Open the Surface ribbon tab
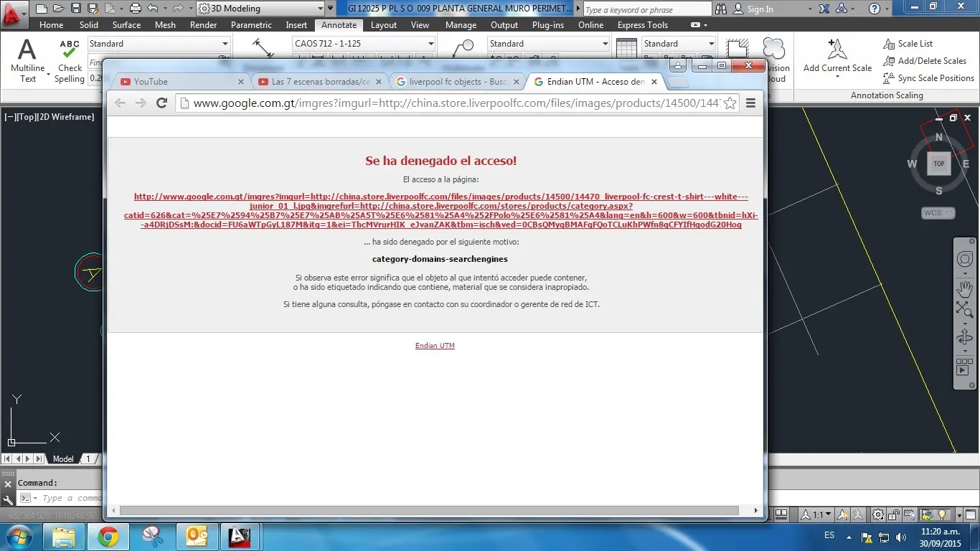The width and height of the screenshot is (980, 551). (126, 25)
